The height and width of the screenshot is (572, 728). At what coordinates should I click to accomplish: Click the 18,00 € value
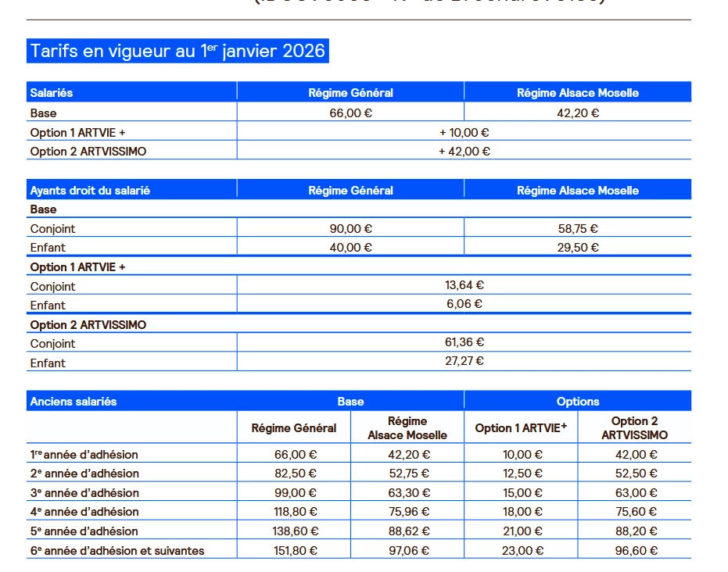[x=523, y=512]
